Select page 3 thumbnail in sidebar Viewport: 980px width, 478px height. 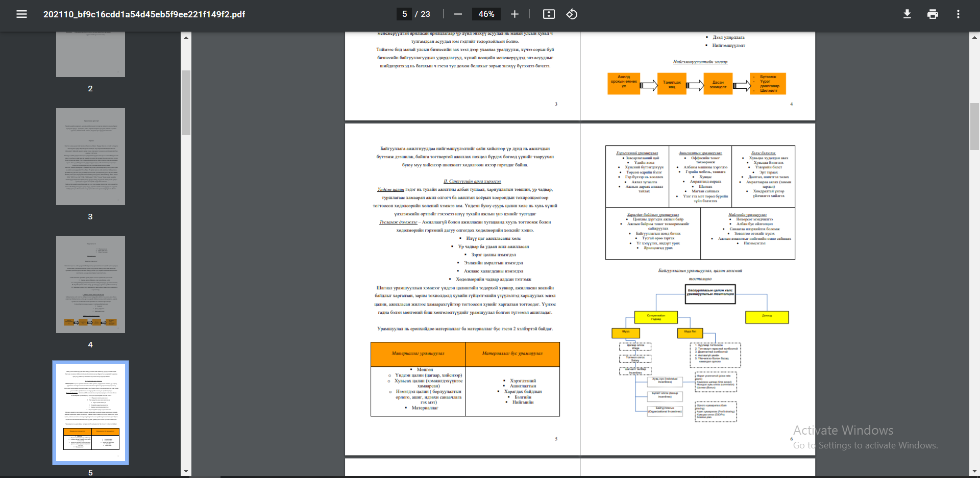(90, 157)
